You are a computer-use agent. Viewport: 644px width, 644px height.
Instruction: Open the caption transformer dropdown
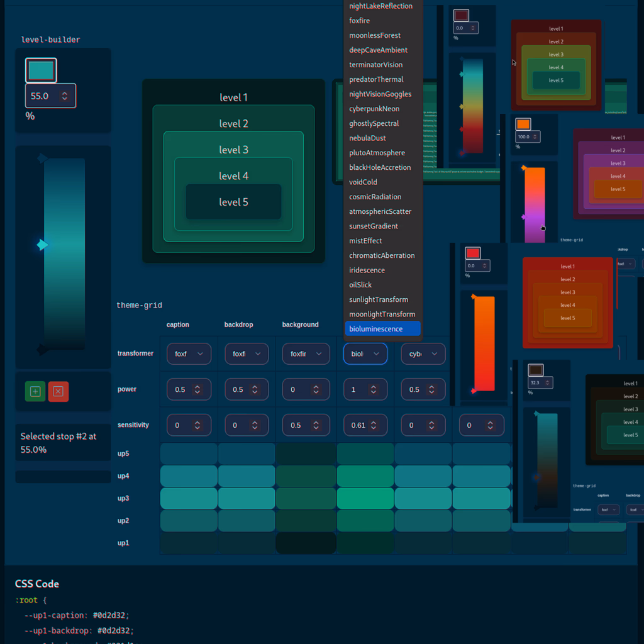coord(189,354)
